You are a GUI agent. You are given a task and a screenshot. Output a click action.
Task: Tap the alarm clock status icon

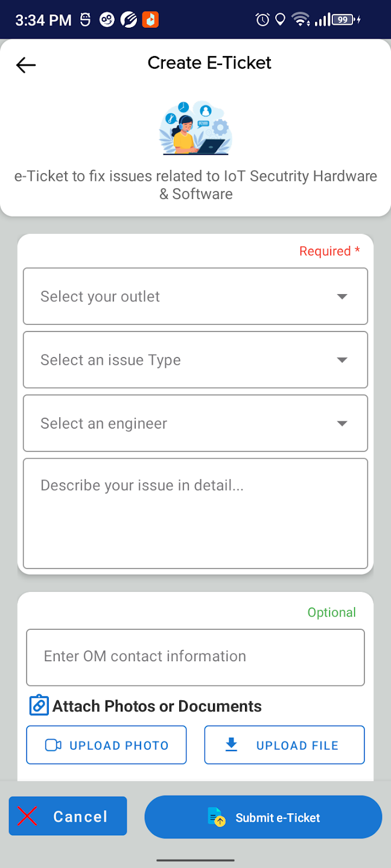[x=262, y=20]
